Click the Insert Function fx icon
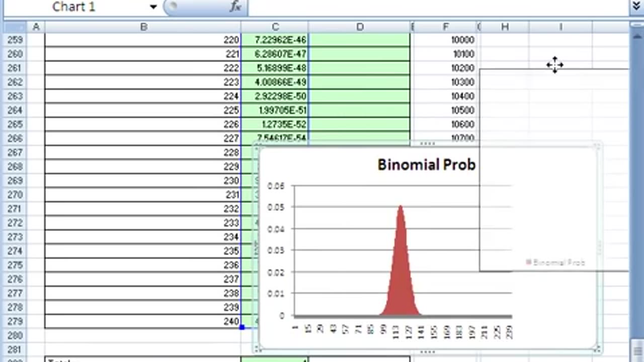Viewport: 644px width, 362px height. pyautogui.click(x=235, y=7)
